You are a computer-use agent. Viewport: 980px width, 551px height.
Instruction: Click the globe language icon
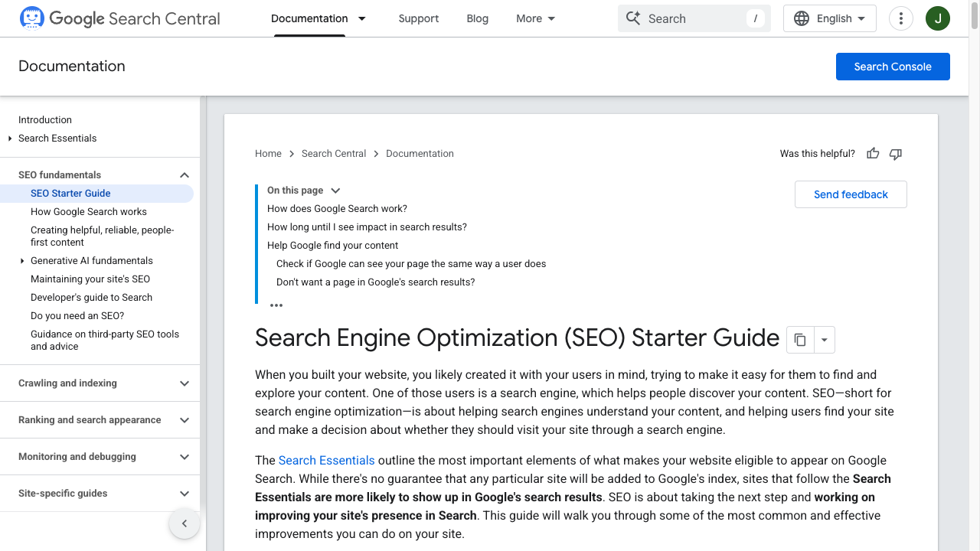click(802, 18)
